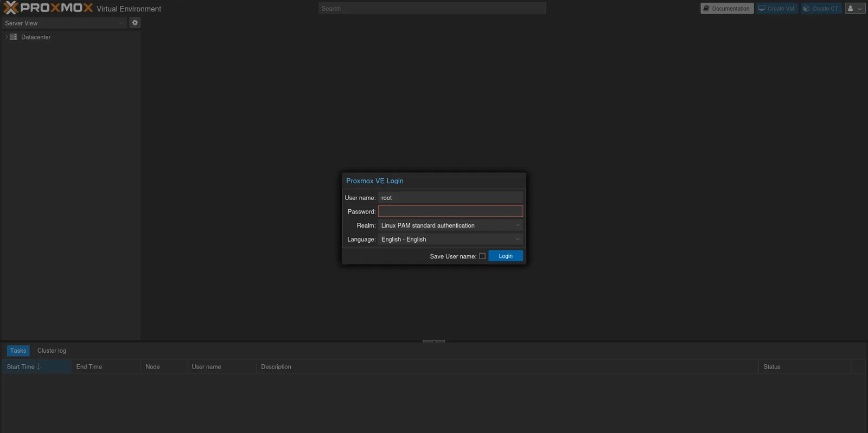Sort by the Start Time column header
The image size is (868, 433).
[x=36, y=367]
